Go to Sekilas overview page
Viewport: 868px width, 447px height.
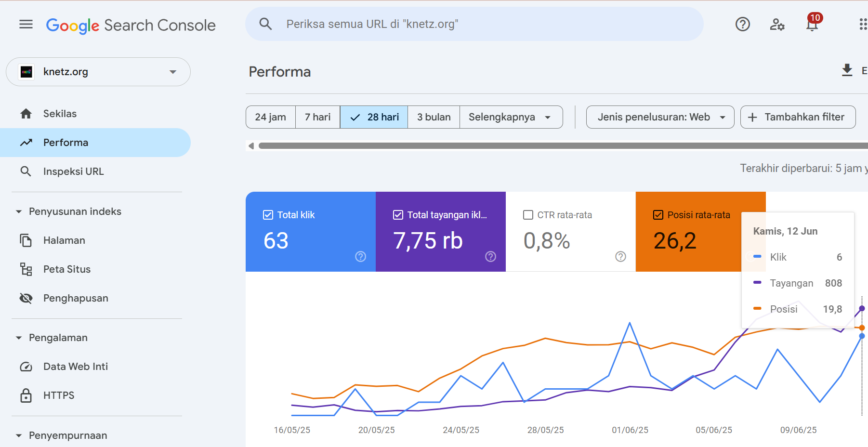(x=95, y=114)
